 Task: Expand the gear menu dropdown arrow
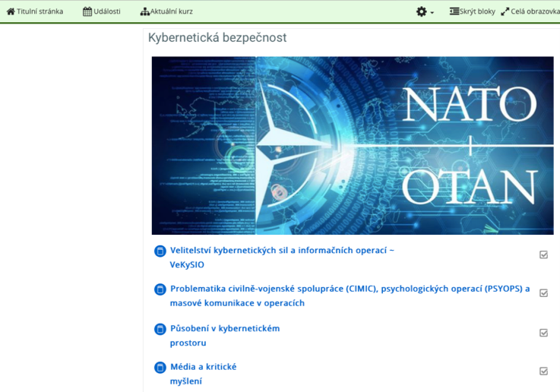(x=432, y=13)
